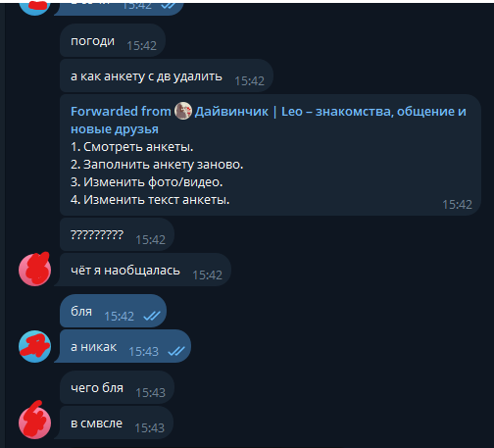Open the Дайвинчик | Leo forwarded source link

[330, 112]
